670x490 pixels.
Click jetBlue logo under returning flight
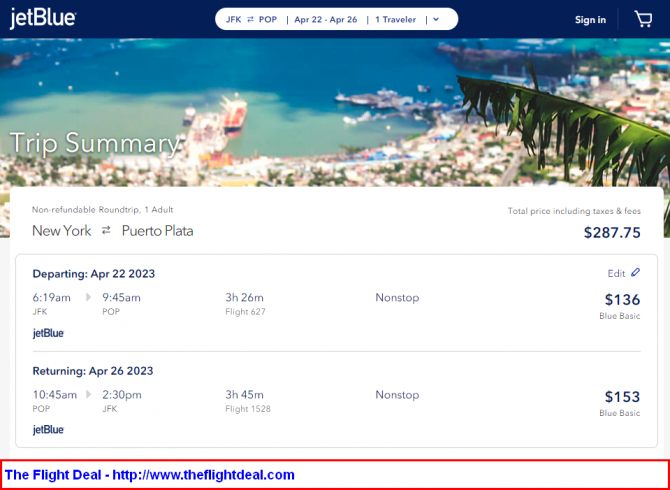click(x=48, y=430)
